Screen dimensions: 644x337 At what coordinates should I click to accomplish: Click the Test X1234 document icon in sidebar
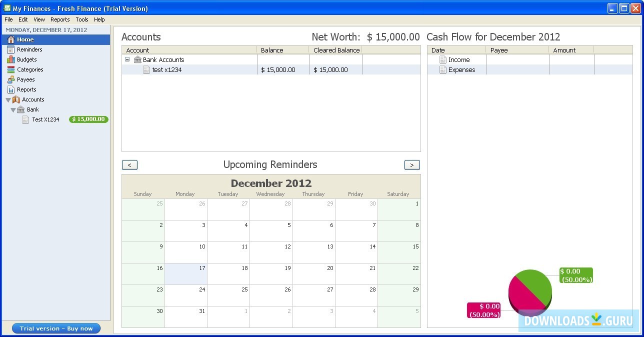point(25,119)
